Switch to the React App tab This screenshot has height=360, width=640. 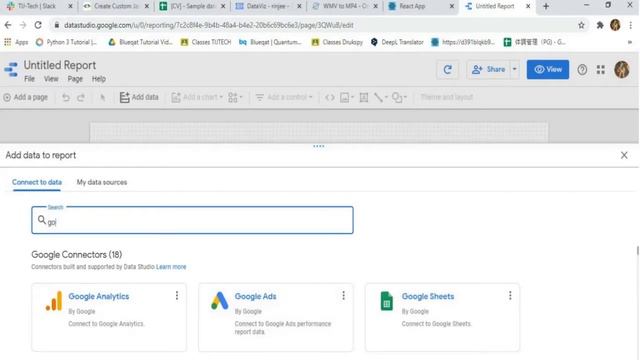[420, 6]
